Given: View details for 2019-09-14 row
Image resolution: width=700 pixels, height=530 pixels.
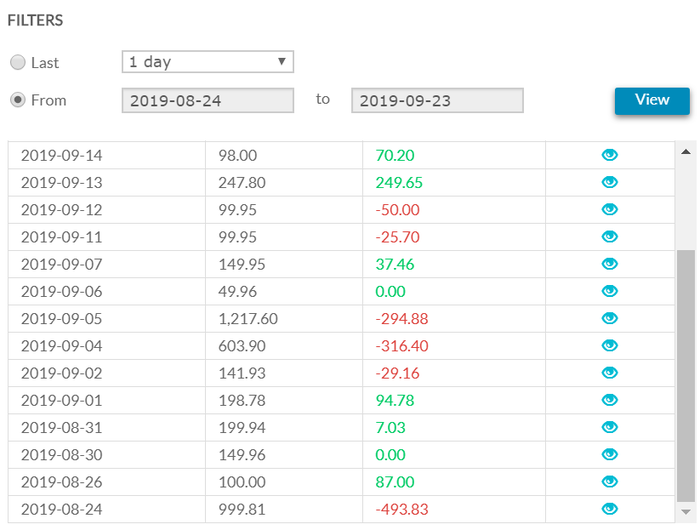Looking at the screenshot, I should [x=609, y=155].
